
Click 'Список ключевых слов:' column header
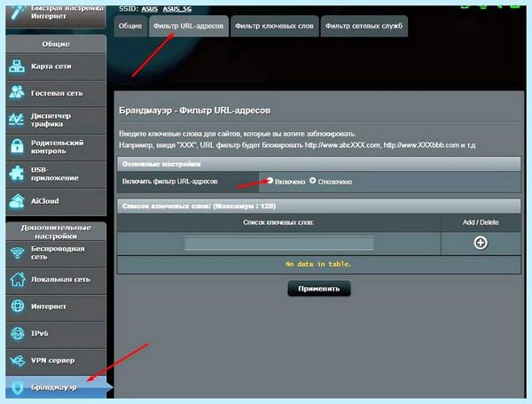point(278,222)
